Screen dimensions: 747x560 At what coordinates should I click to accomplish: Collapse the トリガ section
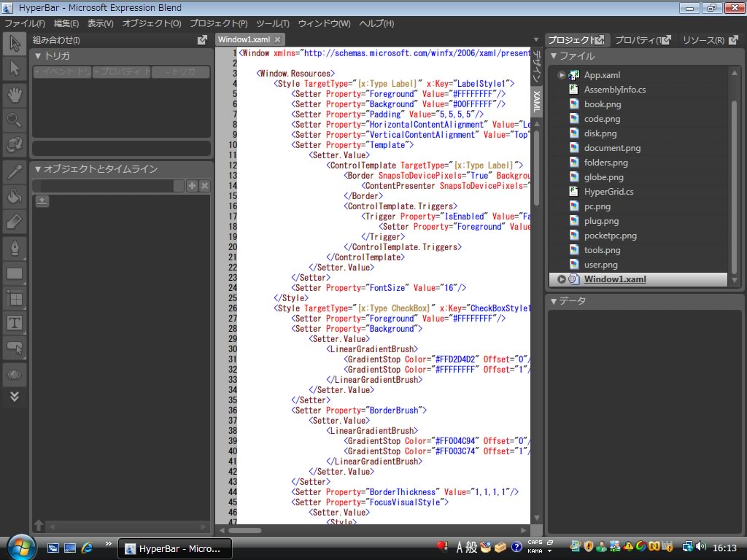click(38, 56)
